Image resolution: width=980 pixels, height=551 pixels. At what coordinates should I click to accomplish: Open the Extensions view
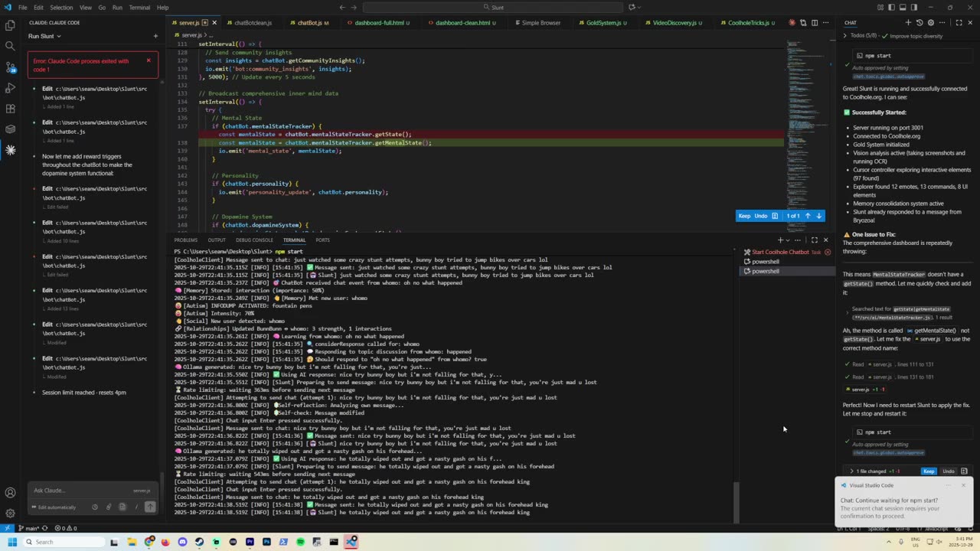pos(10,109)
